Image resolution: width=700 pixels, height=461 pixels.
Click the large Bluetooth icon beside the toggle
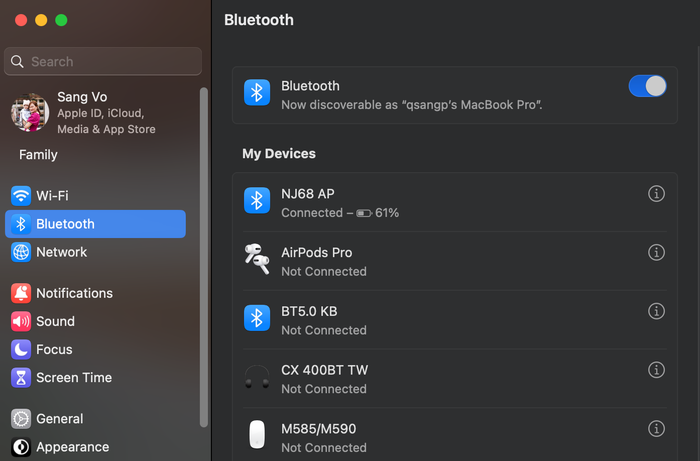coord(257,92)
